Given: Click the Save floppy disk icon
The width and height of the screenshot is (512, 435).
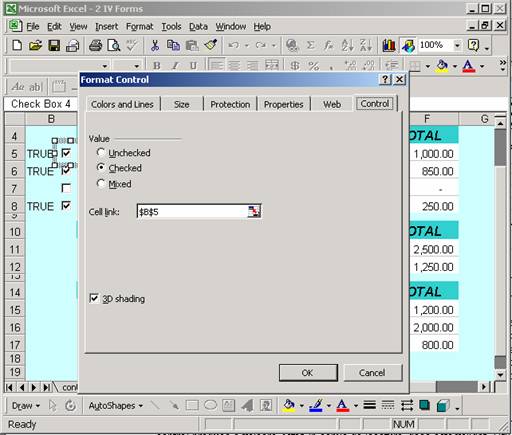Looking at the screenshot, I should pos(54,45).
